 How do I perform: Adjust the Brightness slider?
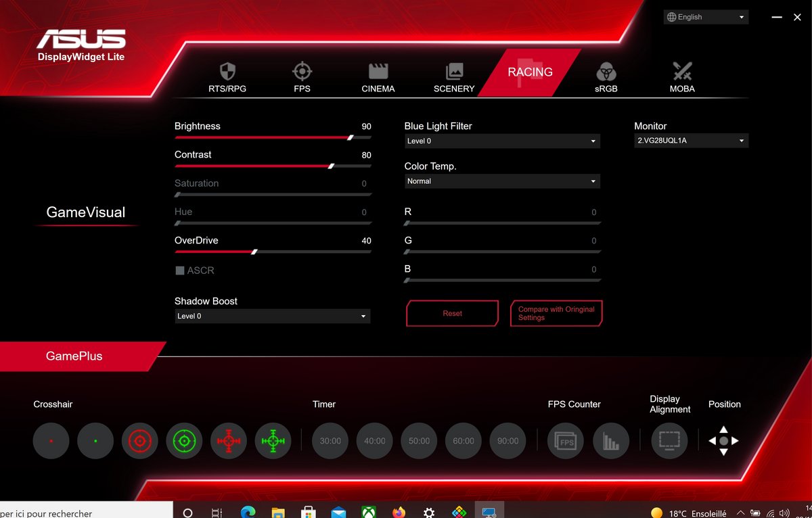click(273, 137)
